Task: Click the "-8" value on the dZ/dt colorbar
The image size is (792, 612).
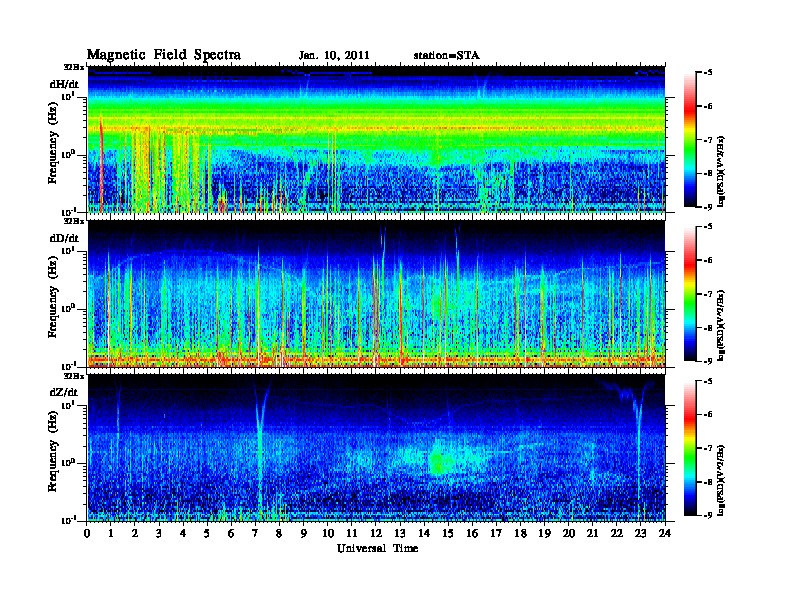Action: 708,482
